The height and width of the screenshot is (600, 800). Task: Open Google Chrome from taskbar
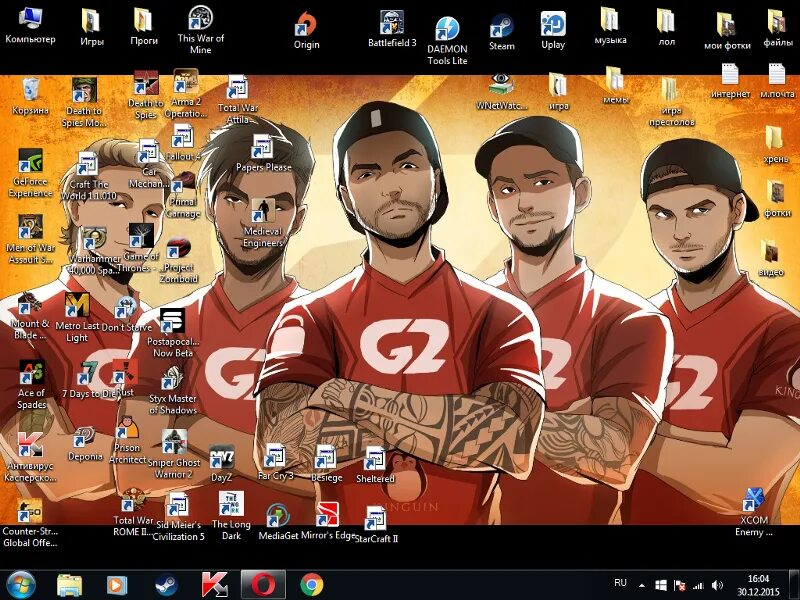tap(312, 585)
